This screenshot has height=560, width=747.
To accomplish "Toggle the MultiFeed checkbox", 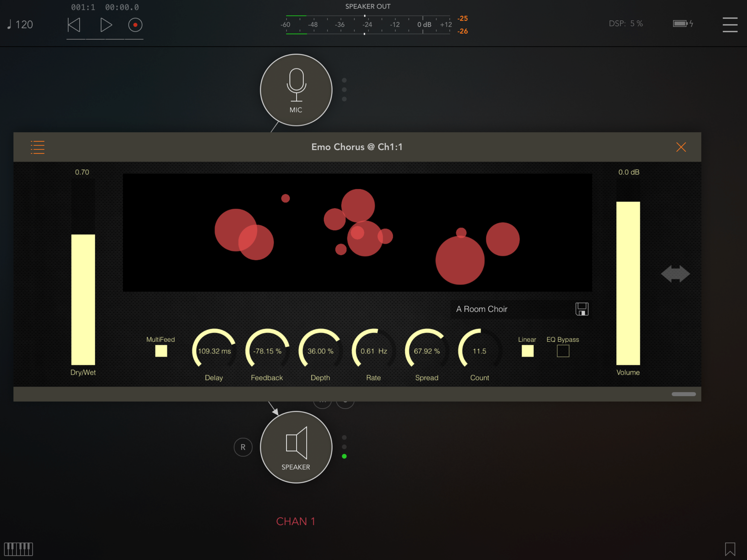I will coord(161,351).
